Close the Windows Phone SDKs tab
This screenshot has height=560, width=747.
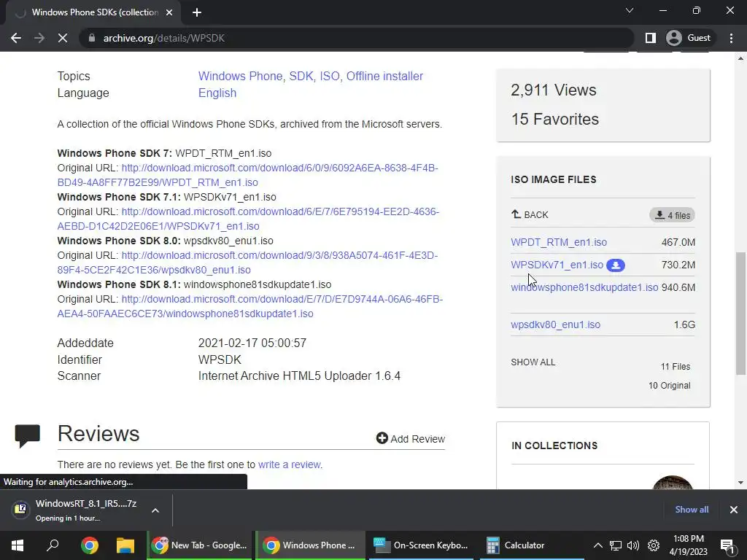click(x=169, y=12)
